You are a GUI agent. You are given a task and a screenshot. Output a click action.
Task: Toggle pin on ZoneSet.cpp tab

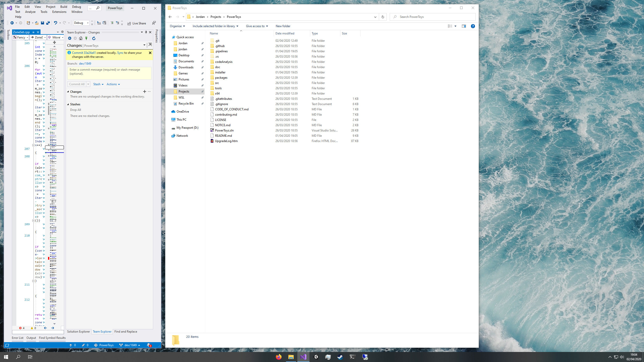[33, 32]
